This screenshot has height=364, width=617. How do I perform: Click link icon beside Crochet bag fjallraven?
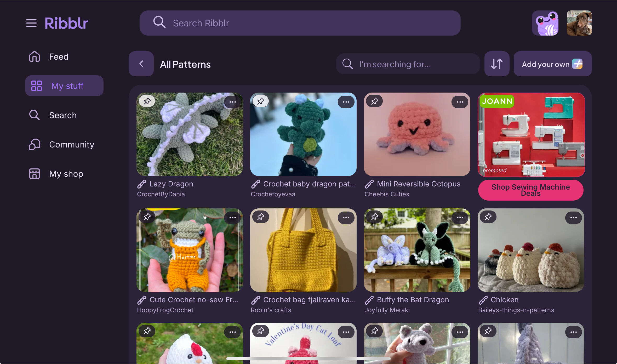tap(256, 300)
